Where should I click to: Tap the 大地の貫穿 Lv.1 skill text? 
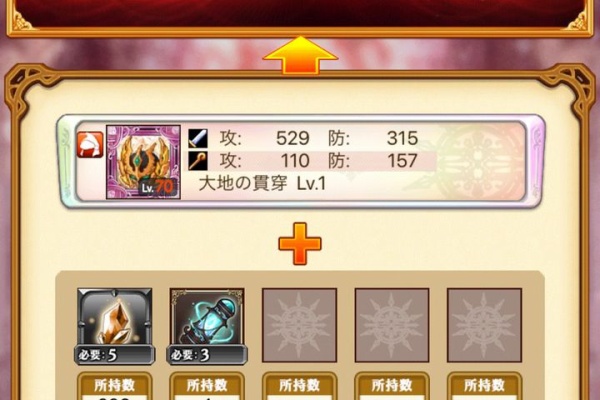point(262,183)
